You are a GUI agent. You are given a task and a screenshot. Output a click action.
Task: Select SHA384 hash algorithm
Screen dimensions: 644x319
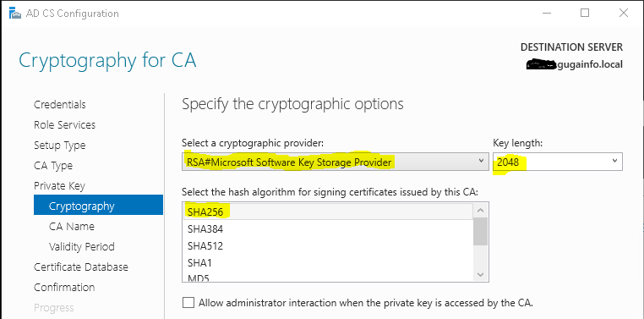[328, 229]
